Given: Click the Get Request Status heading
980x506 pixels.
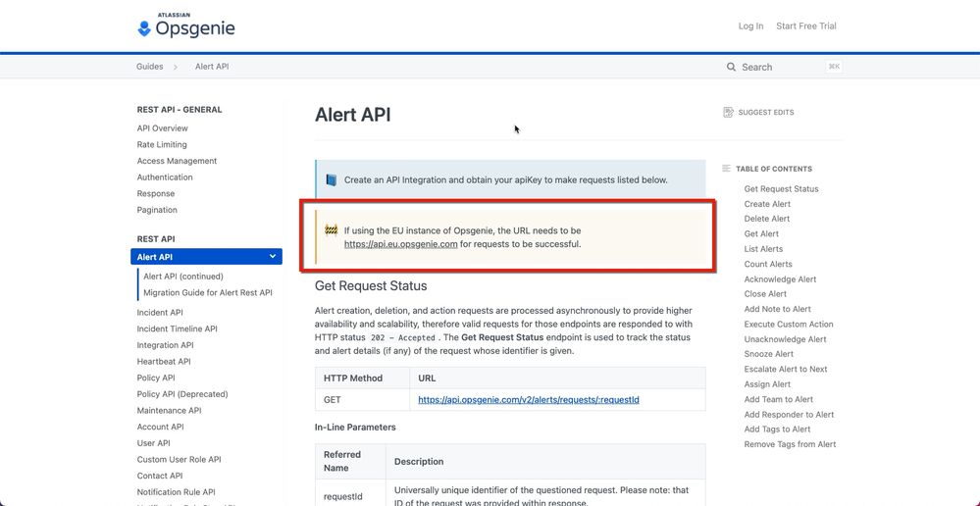Looking at the screenshot, I should coord(371,286).
